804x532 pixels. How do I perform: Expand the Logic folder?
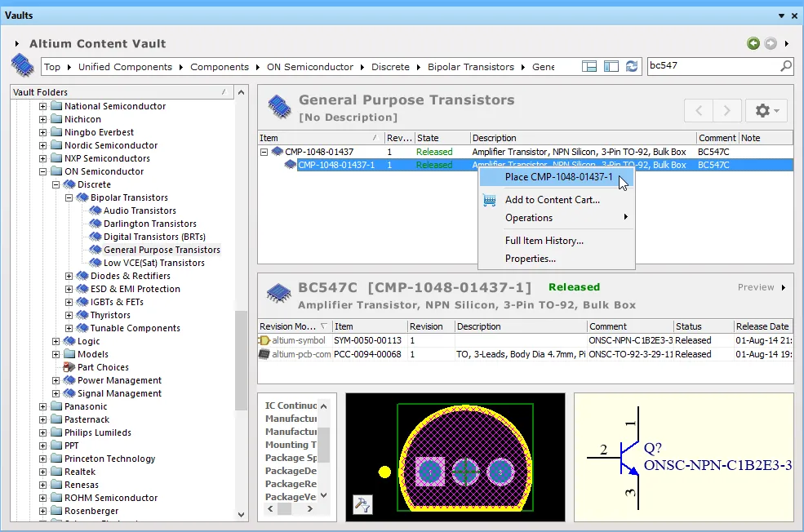click(56, 341)
